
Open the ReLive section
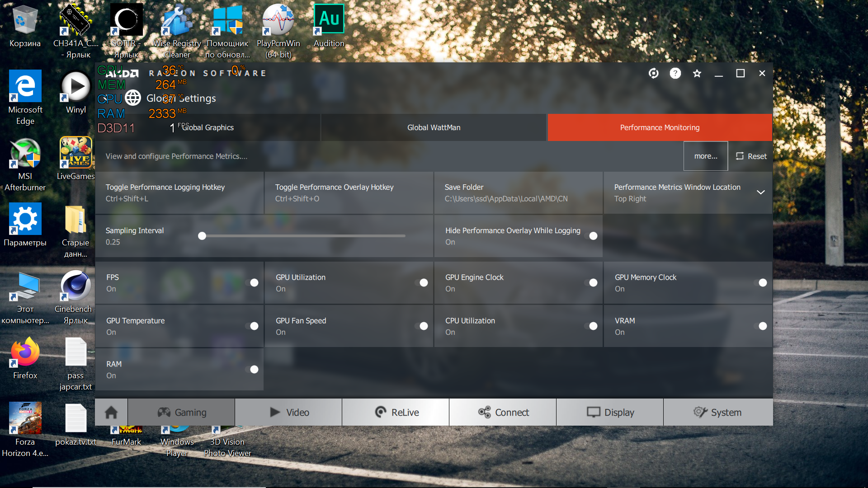pos(396,412)
